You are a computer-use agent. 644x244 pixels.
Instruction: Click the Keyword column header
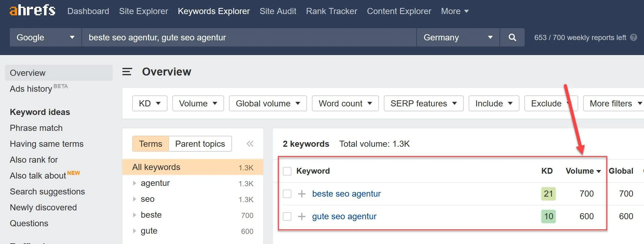point(313,171)
